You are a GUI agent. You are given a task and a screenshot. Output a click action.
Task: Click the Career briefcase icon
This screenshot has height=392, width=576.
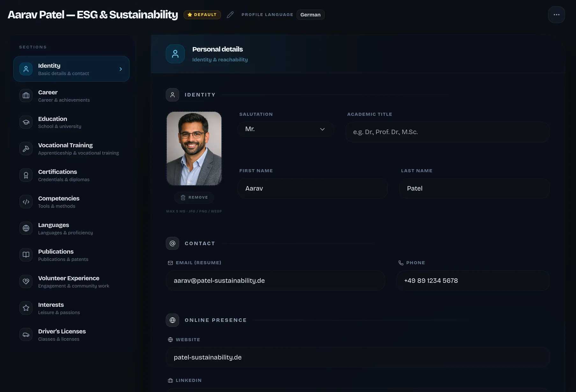click(26, 96)
